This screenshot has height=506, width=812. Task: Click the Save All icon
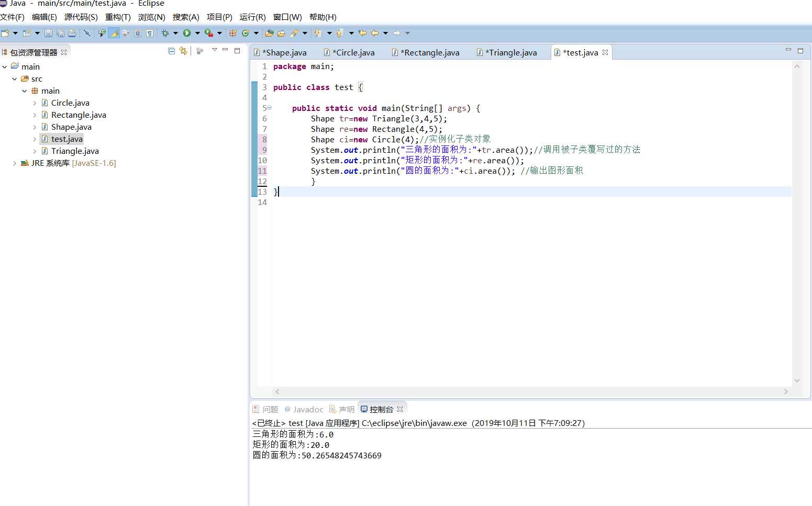(x=60, y=33)
